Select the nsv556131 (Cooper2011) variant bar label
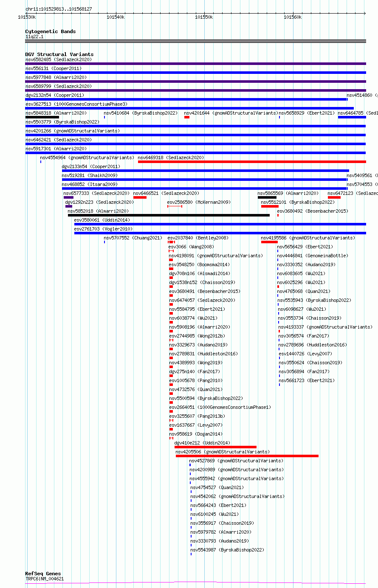 tap(54, 68)
